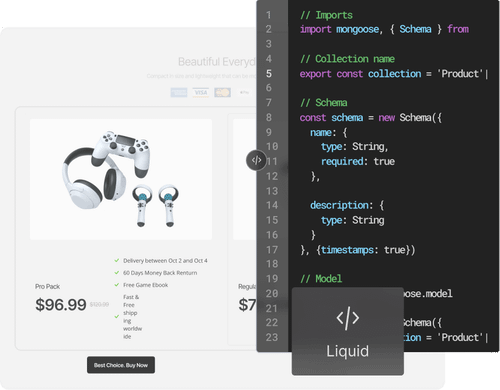Click line number 3 in the gutter
Viewport: 500px width, 390px height.
tap(269, 44)
